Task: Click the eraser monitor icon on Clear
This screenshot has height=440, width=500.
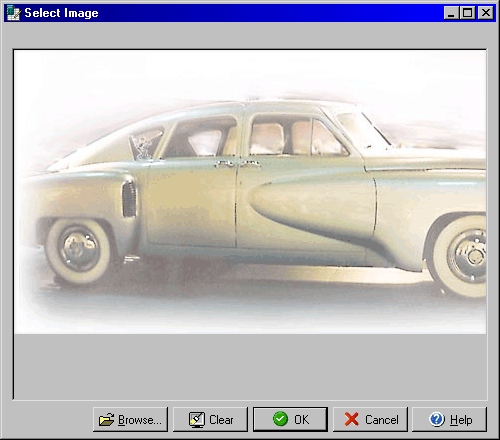Action: coord(197,420)
